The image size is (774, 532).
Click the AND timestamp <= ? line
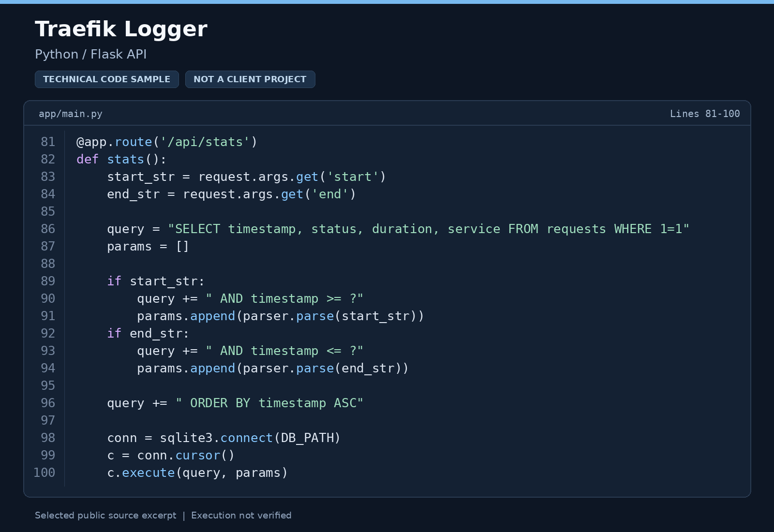250,351
